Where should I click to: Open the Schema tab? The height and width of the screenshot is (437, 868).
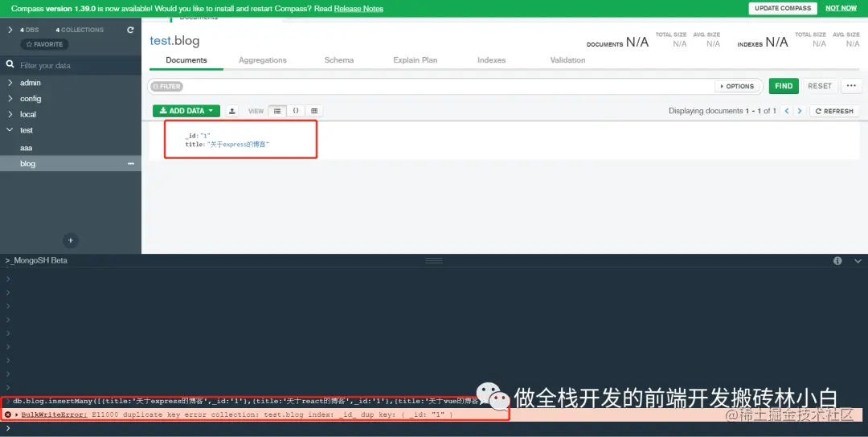tap(339, 60)
